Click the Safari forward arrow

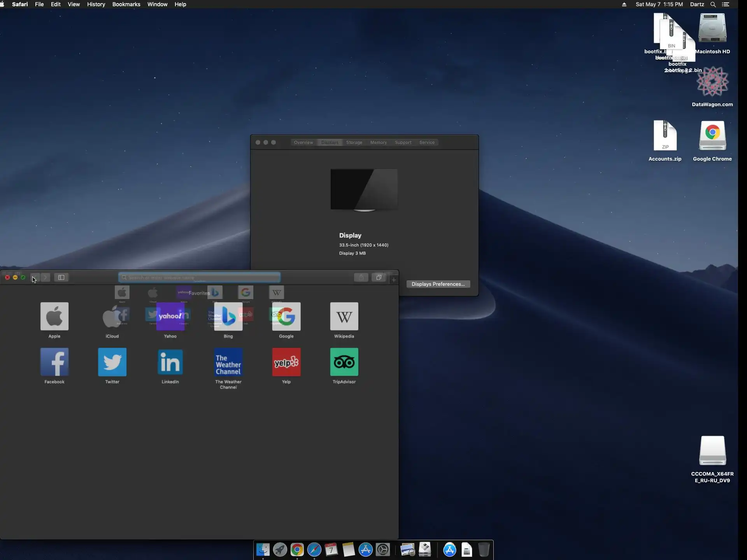[x=46, y=277]
